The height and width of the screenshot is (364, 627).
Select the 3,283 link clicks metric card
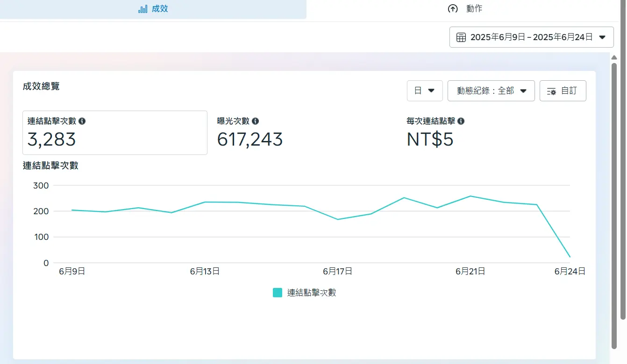(114, 133)
